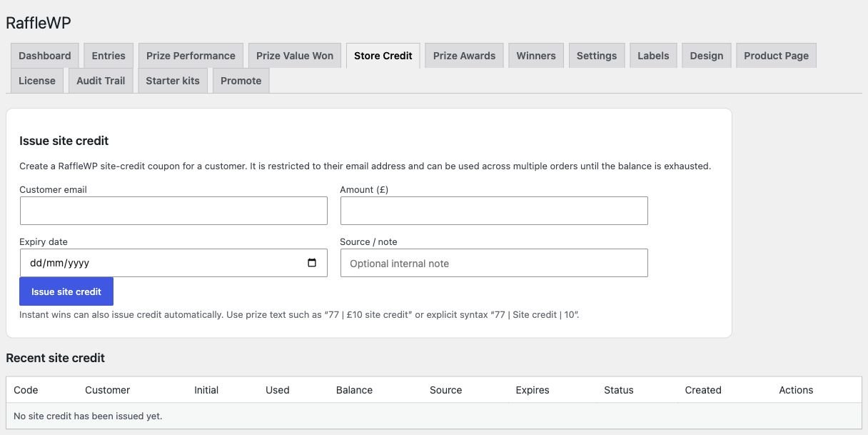Click into the Amount (£) field

pyautogui.click(x=494, y=211)
